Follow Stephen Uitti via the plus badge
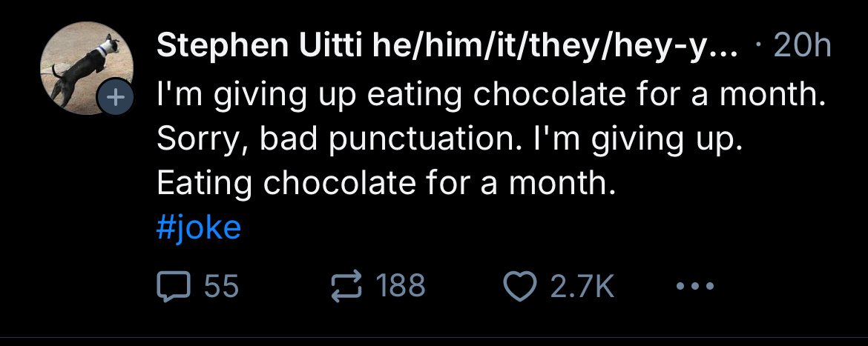Viewport: 868px width, 346px height. click(x=117, y=99)
